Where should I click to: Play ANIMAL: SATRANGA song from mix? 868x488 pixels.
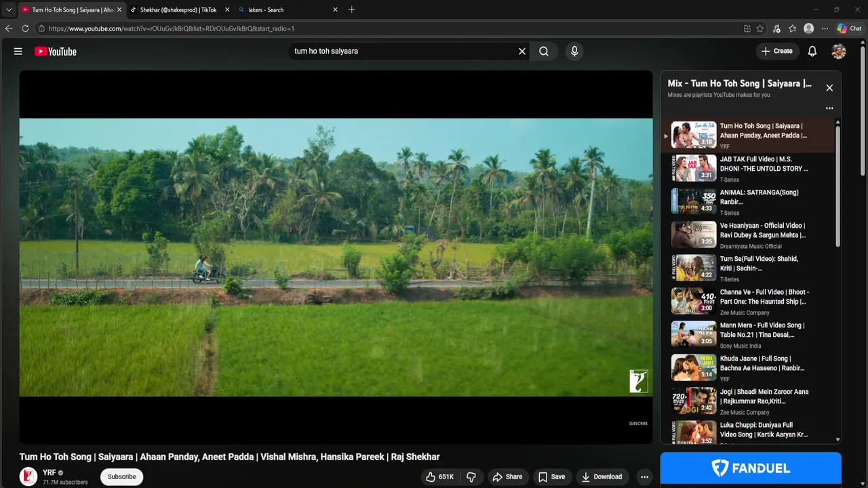point(749,201)
